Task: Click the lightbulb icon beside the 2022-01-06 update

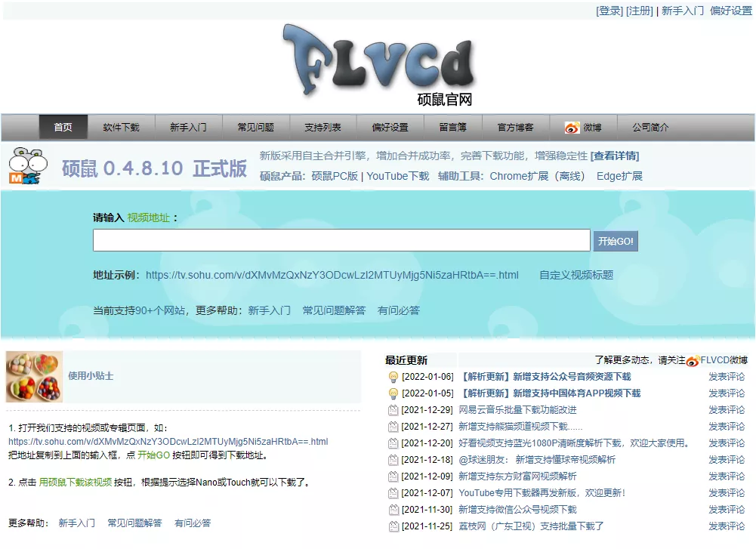Action: point(393,376)
